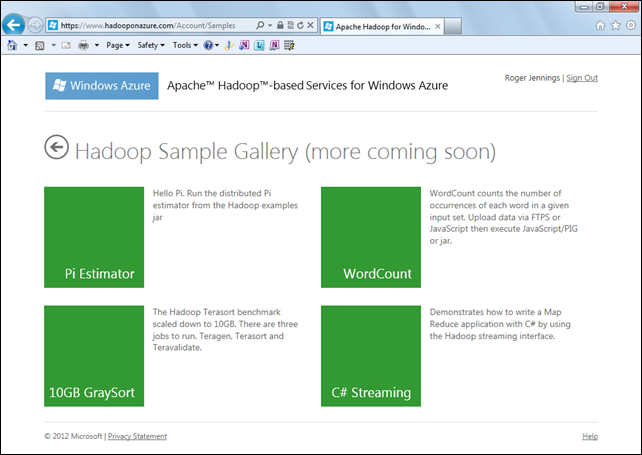Click the hadooponazure.com URL address field

148,25
